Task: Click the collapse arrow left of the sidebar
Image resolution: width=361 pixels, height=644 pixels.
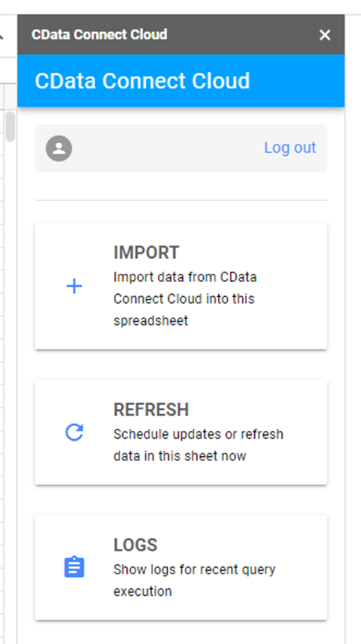Action: (x=1, y=36)
